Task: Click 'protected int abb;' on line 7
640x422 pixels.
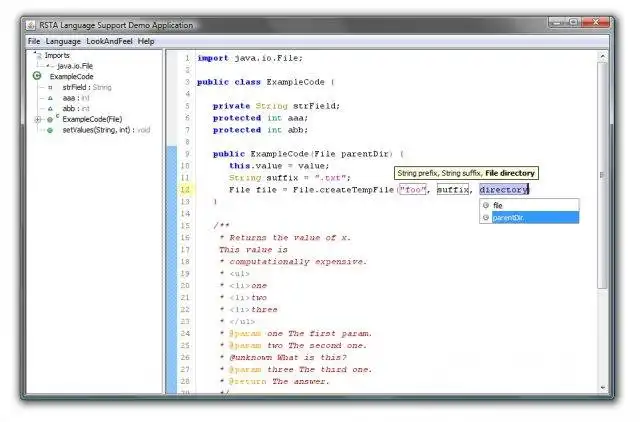Action: coord(260,130)
